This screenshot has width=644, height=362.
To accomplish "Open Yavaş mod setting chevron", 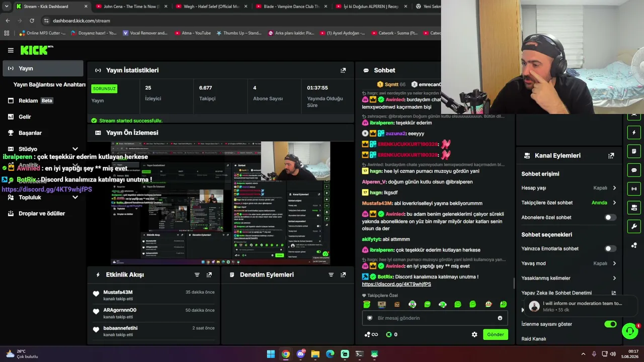I will [614, 263].
